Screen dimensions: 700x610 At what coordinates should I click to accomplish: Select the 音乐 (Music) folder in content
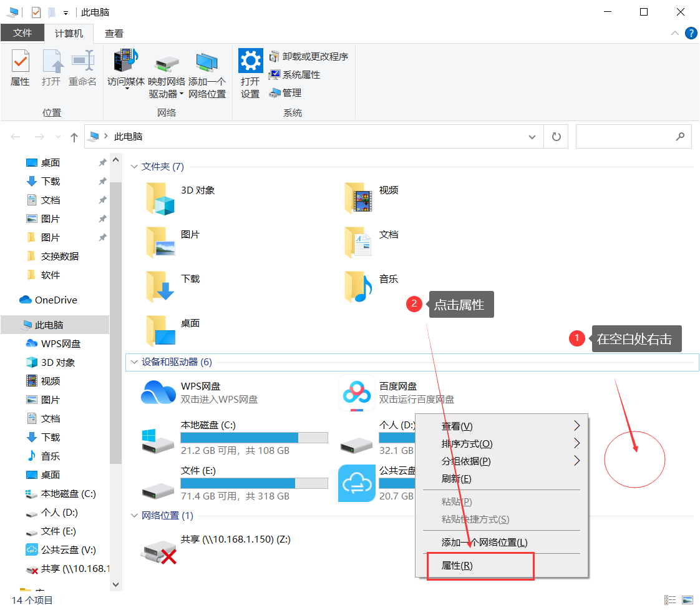click(x=371, y=287)
